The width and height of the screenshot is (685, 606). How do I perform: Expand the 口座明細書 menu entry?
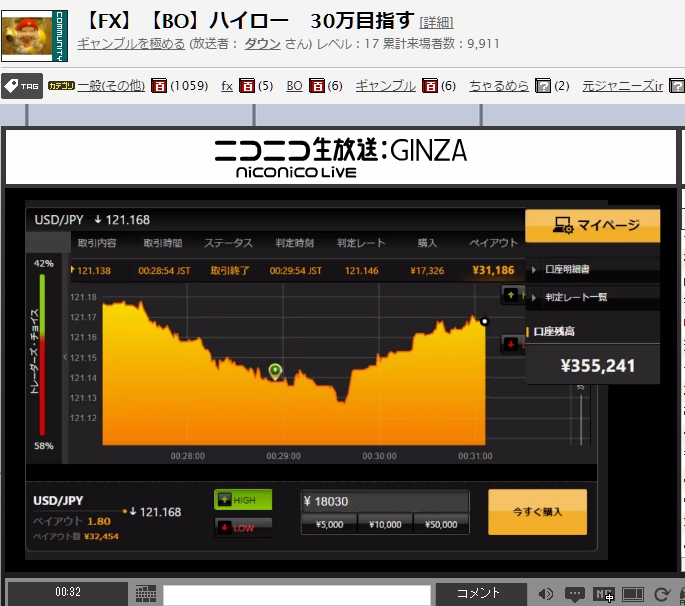(593, 270)
